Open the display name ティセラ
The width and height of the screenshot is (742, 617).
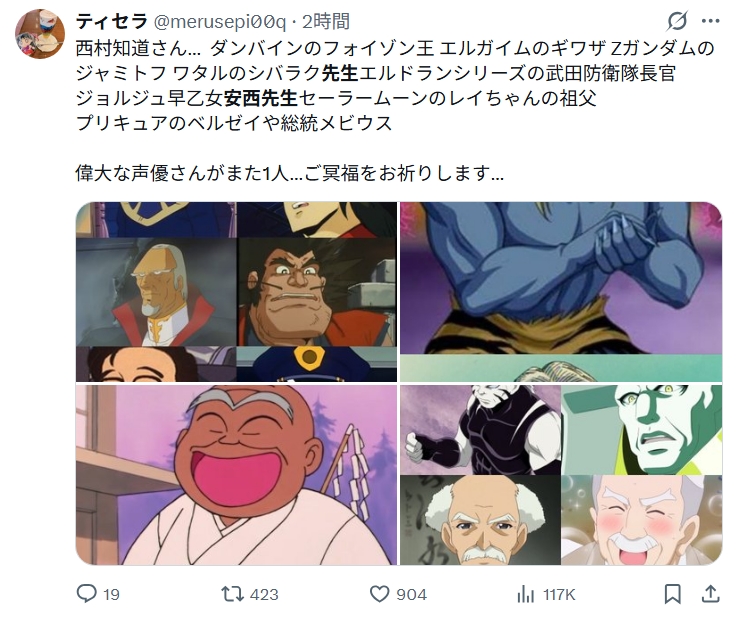(112, 21)
